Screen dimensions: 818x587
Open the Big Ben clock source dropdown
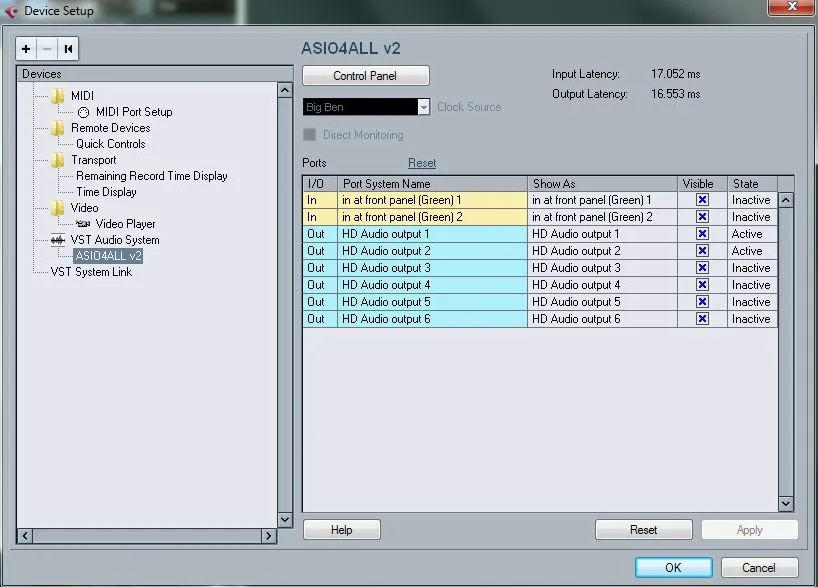(423, 107)
